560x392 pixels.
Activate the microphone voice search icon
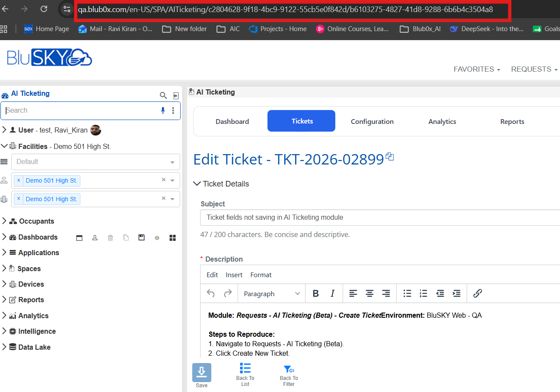click(163, 111)
